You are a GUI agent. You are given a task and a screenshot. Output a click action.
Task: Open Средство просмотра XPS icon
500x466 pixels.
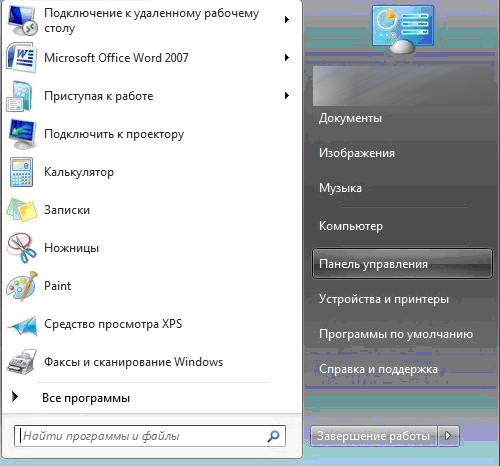(22, 325)
